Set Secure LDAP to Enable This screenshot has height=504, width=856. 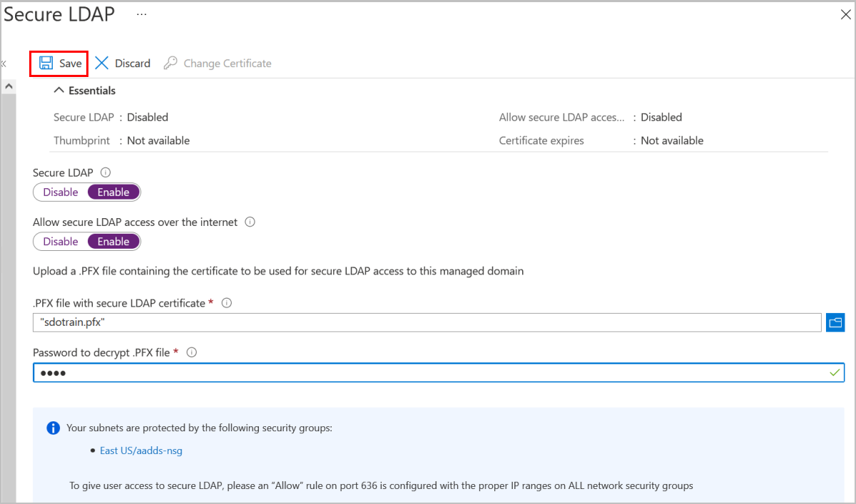click(x=113, y=192)
